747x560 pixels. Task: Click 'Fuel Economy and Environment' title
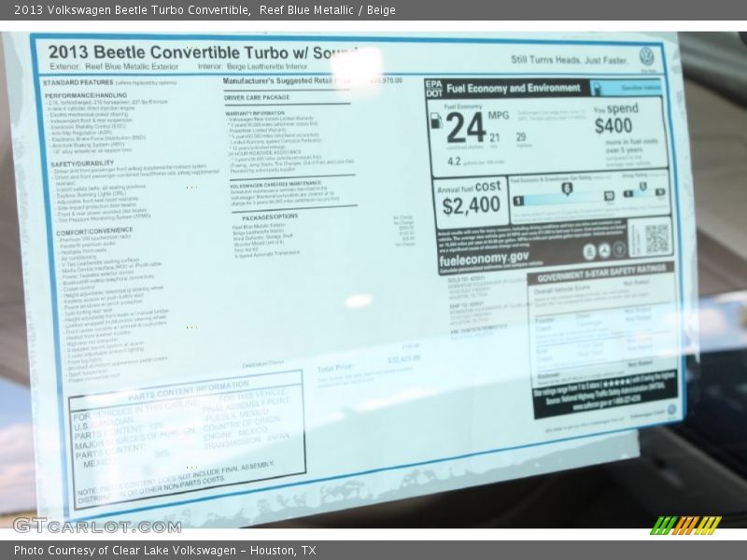tap(514, 89)
